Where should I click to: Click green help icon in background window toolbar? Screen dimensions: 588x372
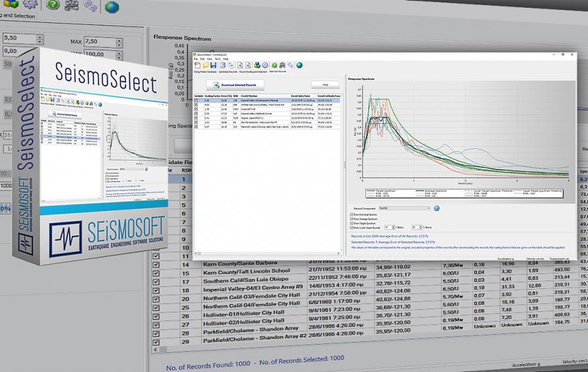[x=53, y=5]
